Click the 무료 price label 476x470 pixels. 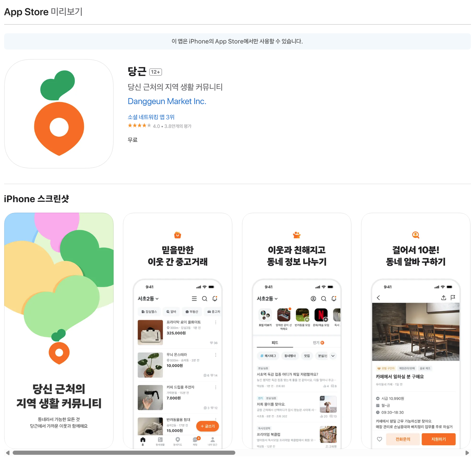pyautogui.click(x=133, y=140)
